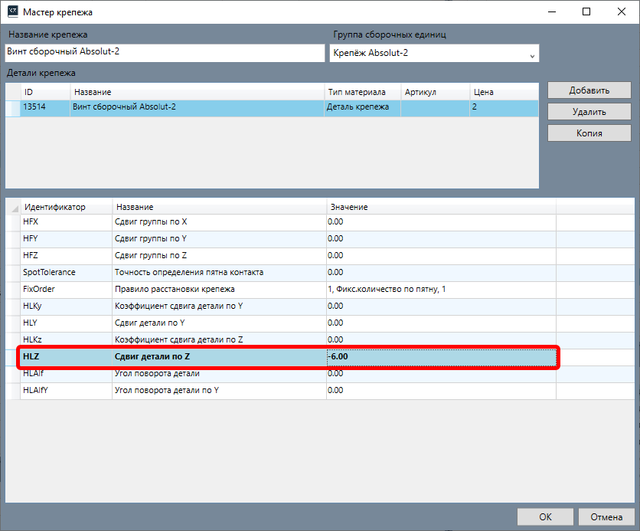The height and width of the screenshot is (531, 640).
Task: Click the app icon in title bar
Action: tap(13, 11)
